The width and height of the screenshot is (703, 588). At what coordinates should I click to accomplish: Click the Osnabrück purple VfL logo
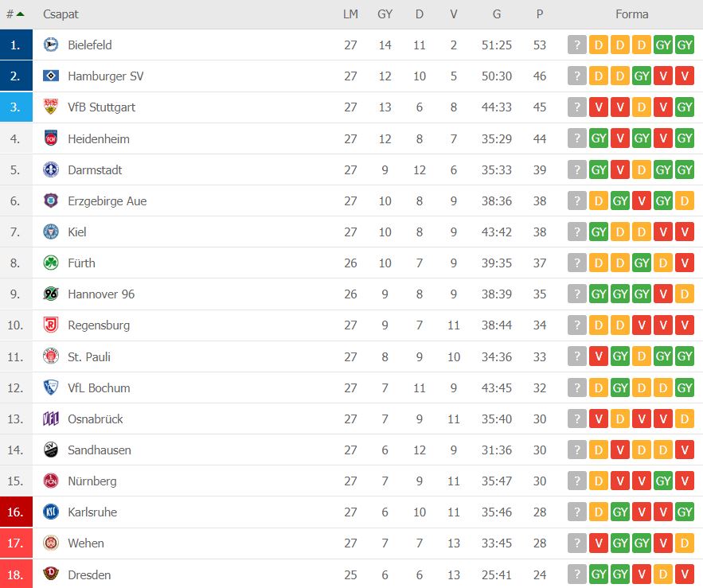(x=51, y=419)
